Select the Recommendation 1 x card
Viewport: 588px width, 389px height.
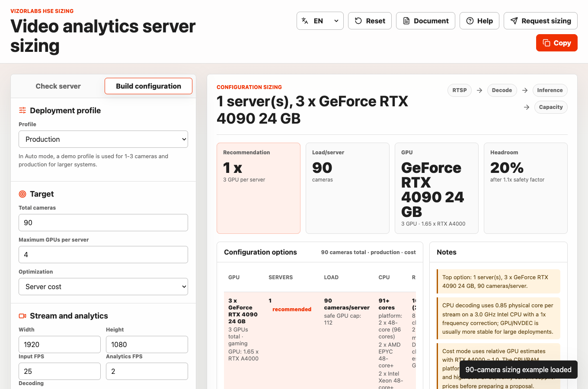[x=259, y=188]
